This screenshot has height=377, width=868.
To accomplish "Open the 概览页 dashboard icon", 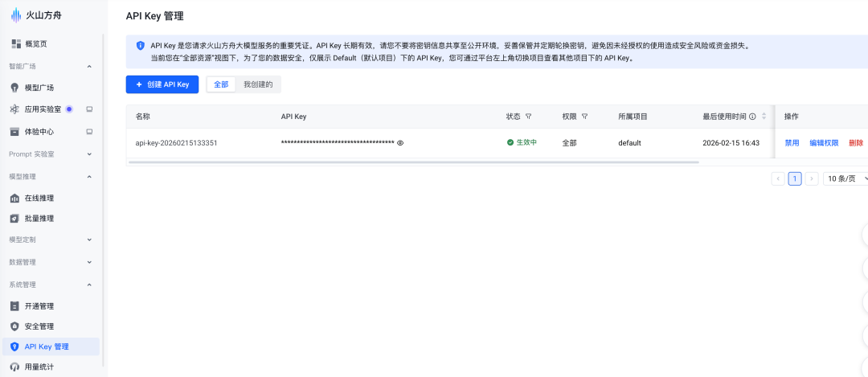I will pos(15,43).
